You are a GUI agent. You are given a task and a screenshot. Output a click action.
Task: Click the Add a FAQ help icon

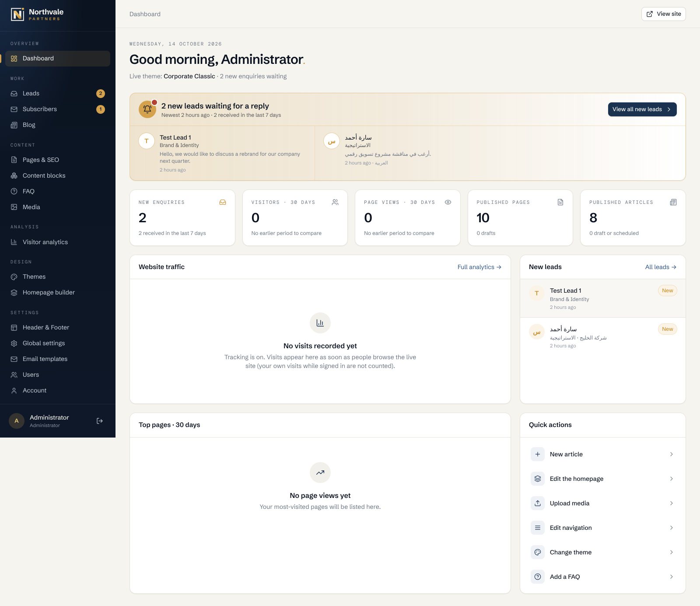click(x=538, y=577)
